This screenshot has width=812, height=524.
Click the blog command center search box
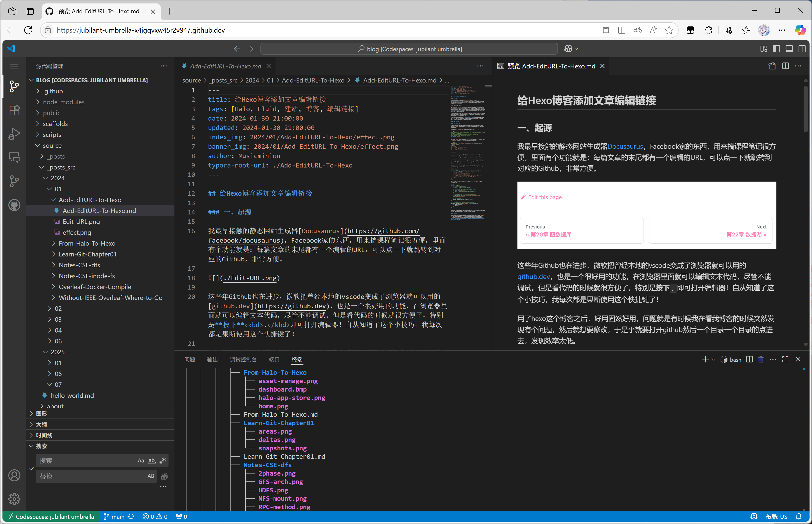(409, 49)
